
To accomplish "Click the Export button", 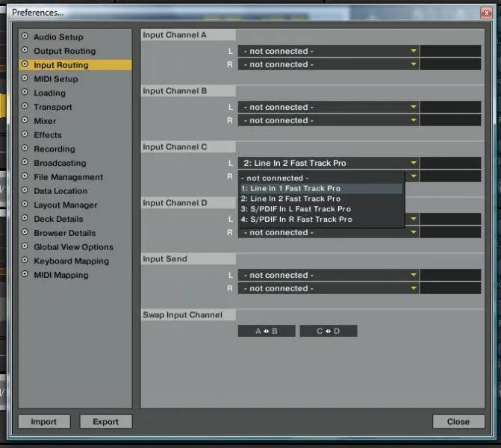I will pyautogui.click(x=105, y=422).
